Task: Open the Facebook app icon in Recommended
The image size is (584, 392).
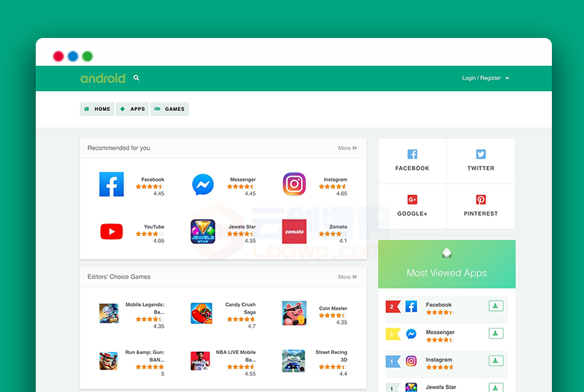Action: [x=112, y=184]
